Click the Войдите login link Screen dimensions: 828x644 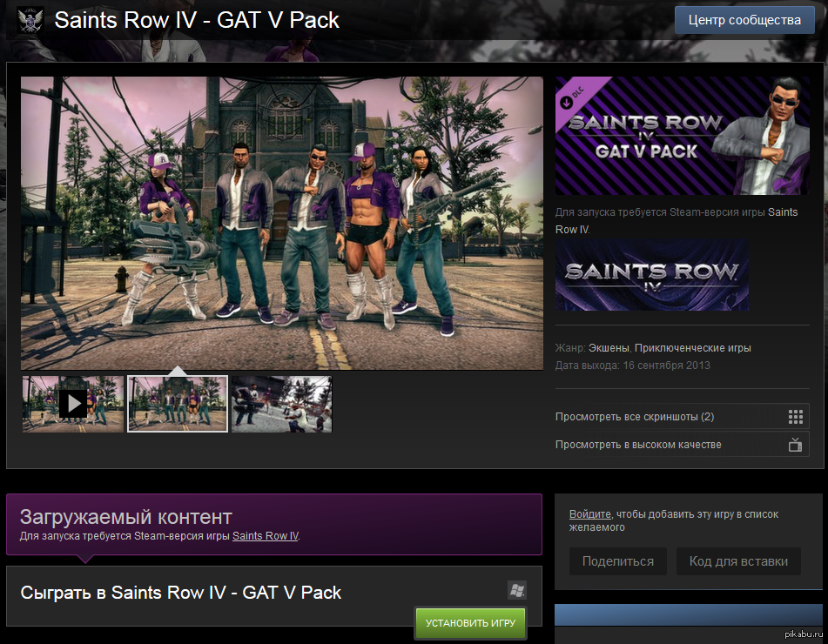pos(589,514)
